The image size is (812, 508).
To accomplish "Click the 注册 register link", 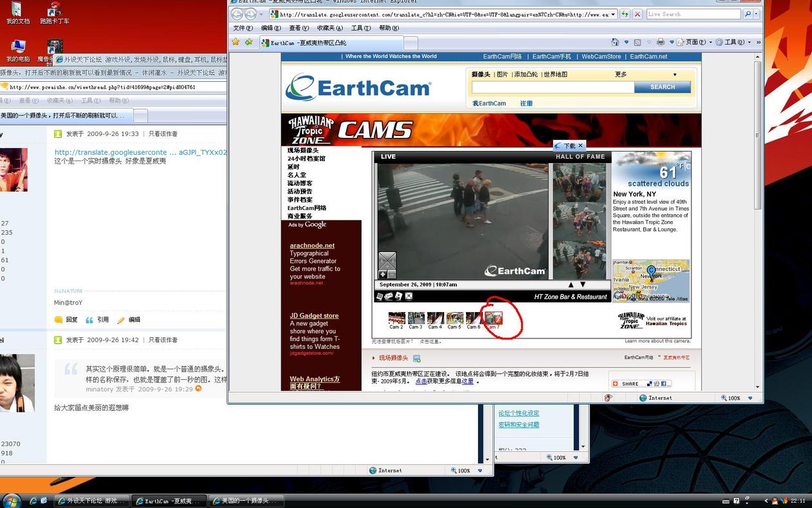I will click(527, 103).
